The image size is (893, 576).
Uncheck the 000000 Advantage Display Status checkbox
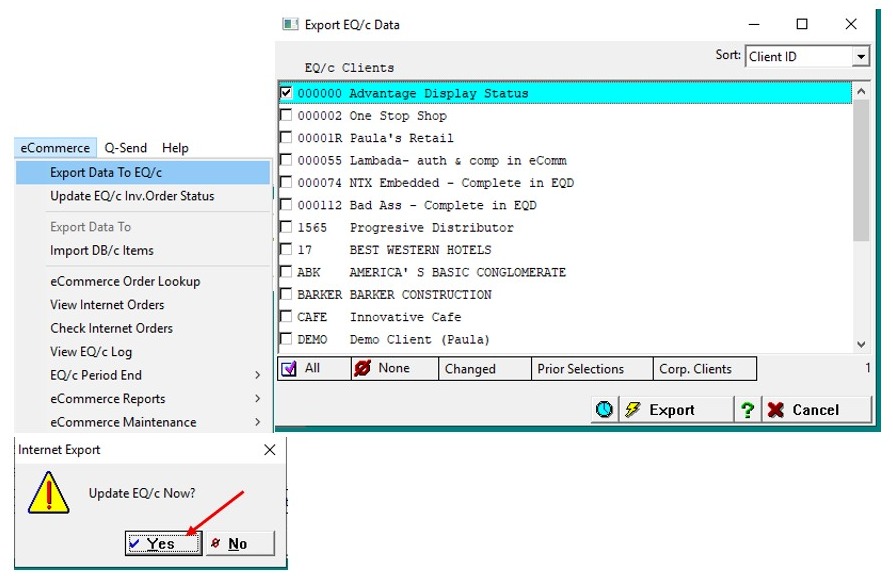pyautogui.click(x=286, y=92)
